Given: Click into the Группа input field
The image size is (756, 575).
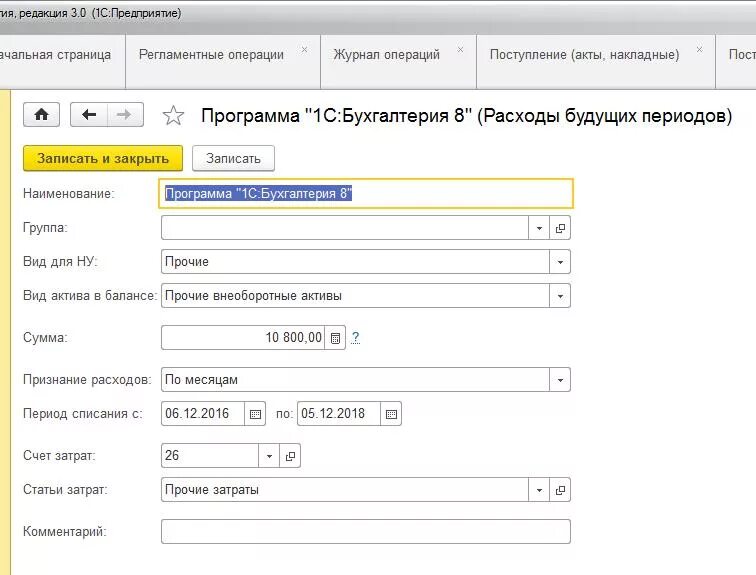Looking at the screenshot, I should (345, 228).
